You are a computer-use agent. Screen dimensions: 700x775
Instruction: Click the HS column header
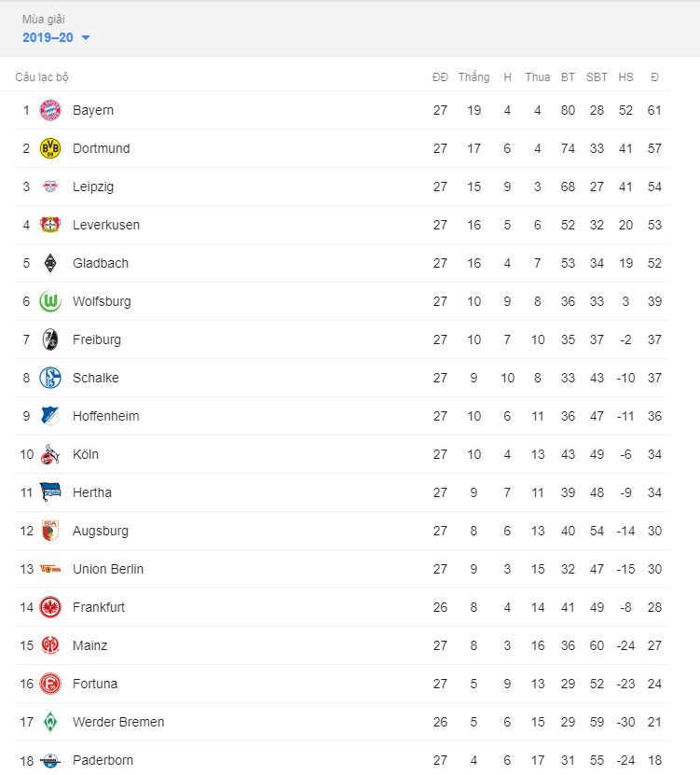(625, 77)
